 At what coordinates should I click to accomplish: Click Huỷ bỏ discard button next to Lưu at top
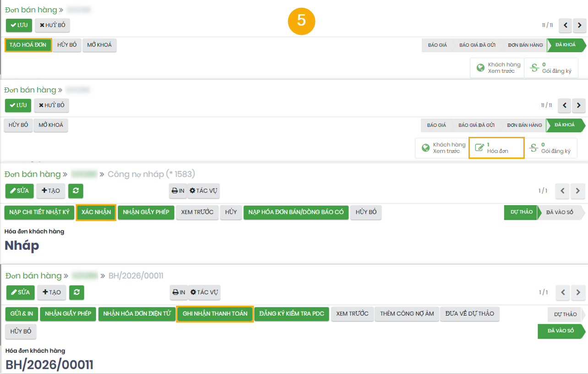52,25
